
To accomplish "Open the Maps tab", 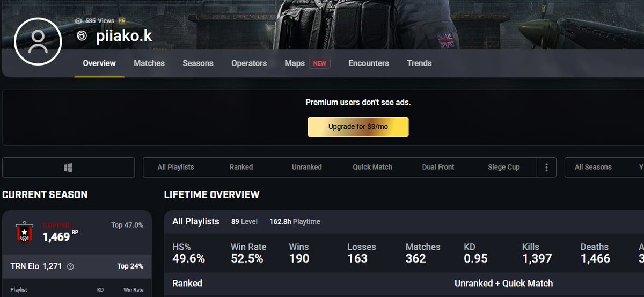I will click(x=295, y=63).
